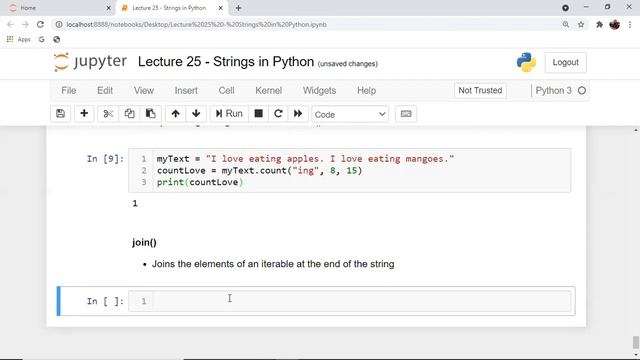Restart kernel and run all cells icon

[298, 114]
